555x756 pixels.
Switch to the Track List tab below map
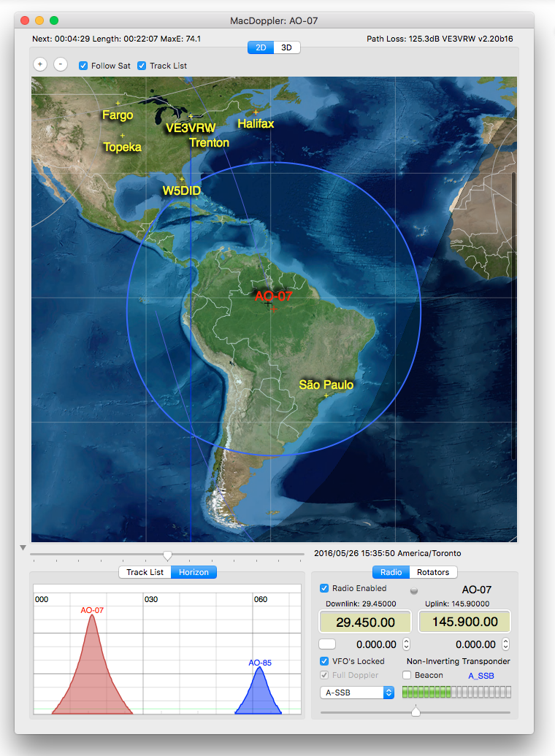145,572
